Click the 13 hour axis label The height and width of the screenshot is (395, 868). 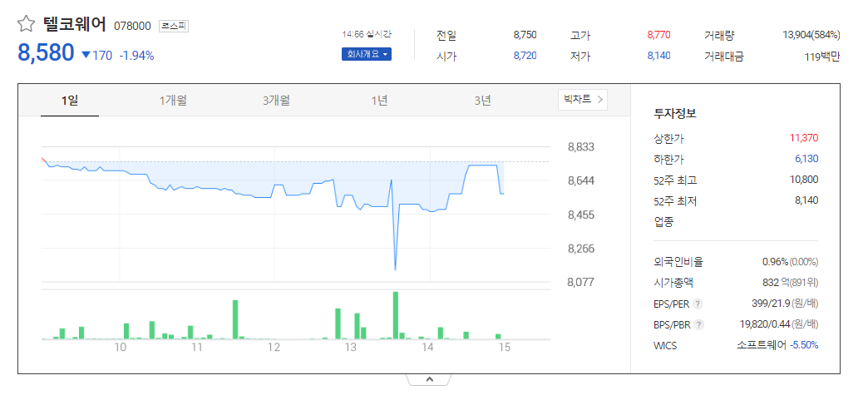click(x=350, y=348)
